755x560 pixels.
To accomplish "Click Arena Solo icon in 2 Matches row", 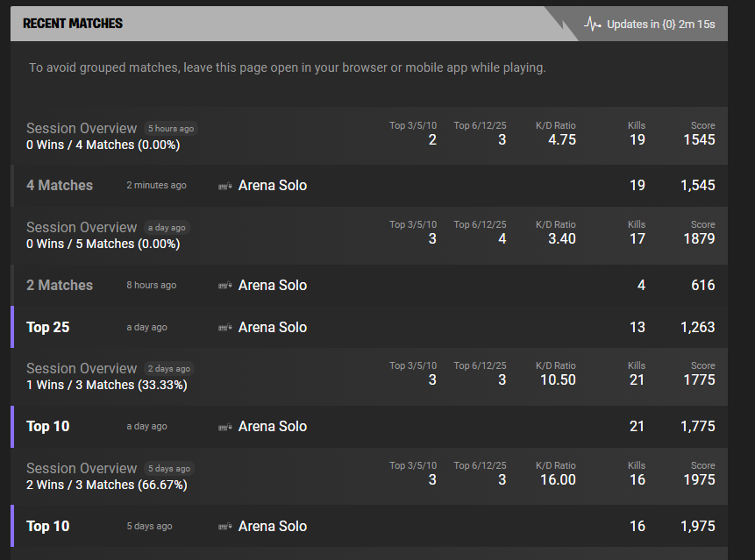I will 224,286.
